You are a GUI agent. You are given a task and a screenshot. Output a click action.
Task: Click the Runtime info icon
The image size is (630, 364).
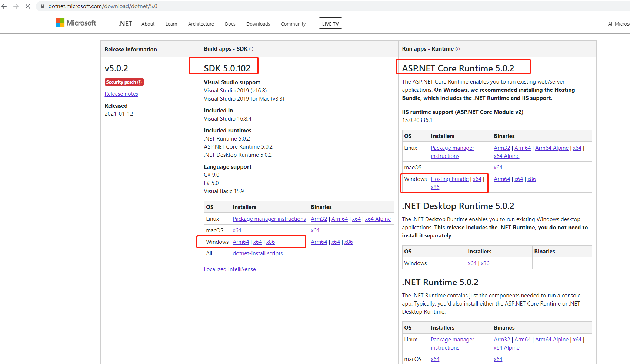pos(457,49)
